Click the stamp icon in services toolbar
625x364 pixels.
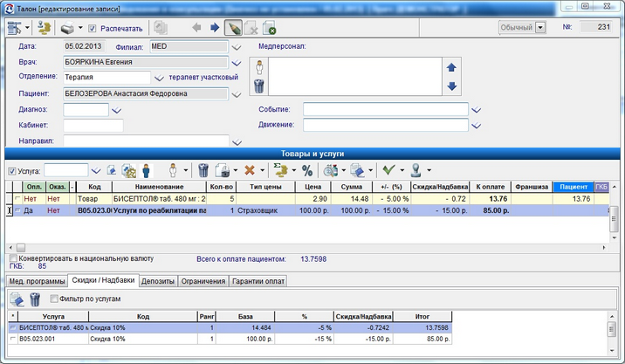[416, 170]
